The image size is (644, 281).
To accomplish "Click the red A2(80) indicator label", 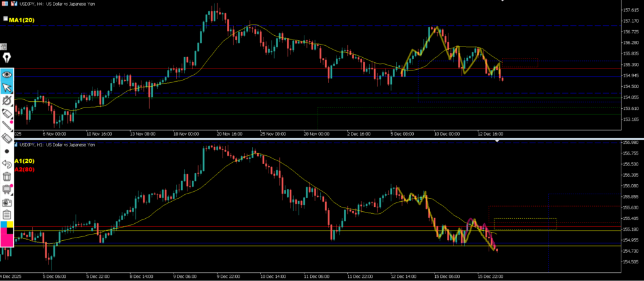I will tap(9, 169).
